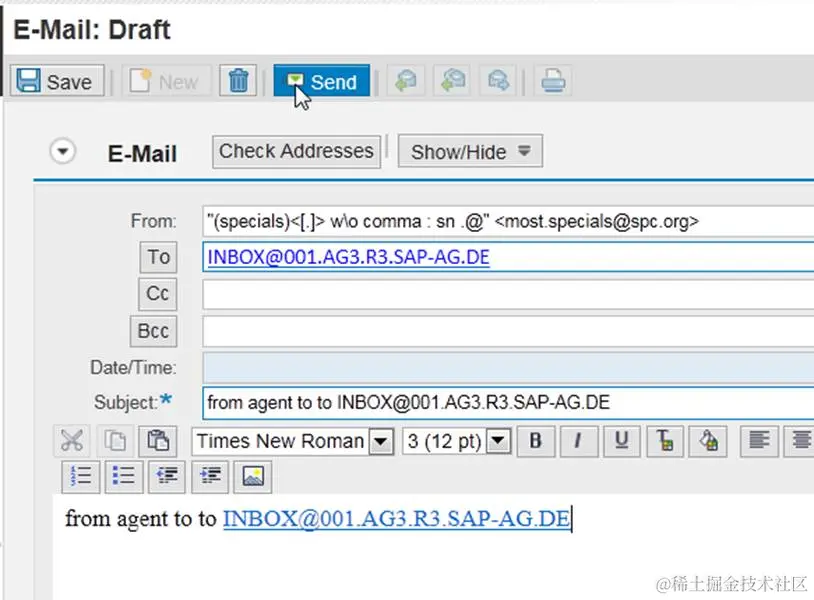
Task: Click Check Addresses button
Action: point(296,152)
